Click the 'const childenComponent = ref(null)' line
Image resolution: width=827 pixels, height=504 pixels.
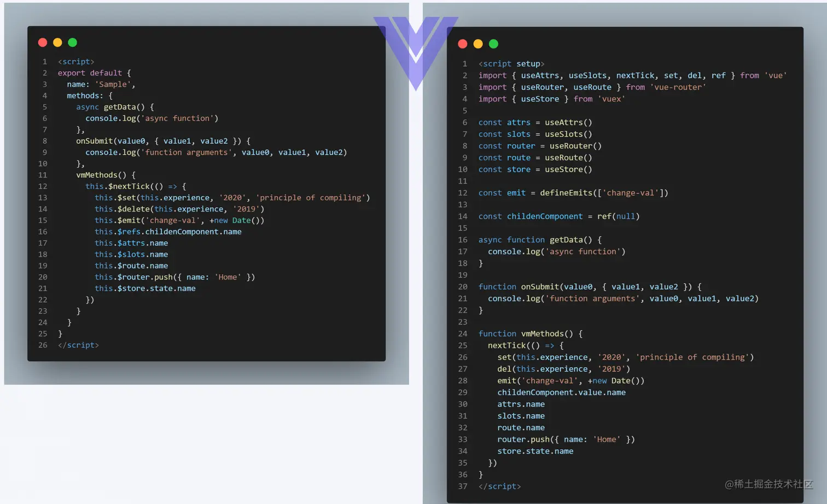[559, 216]
